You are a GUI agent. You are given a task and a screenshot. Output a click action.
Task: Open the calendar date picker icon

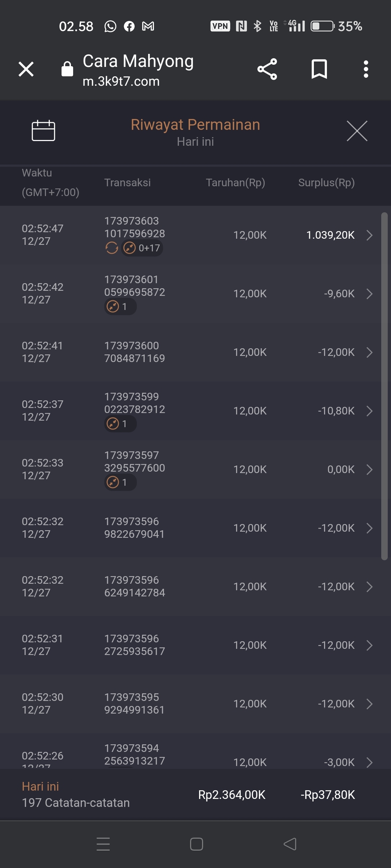(43, 130)
